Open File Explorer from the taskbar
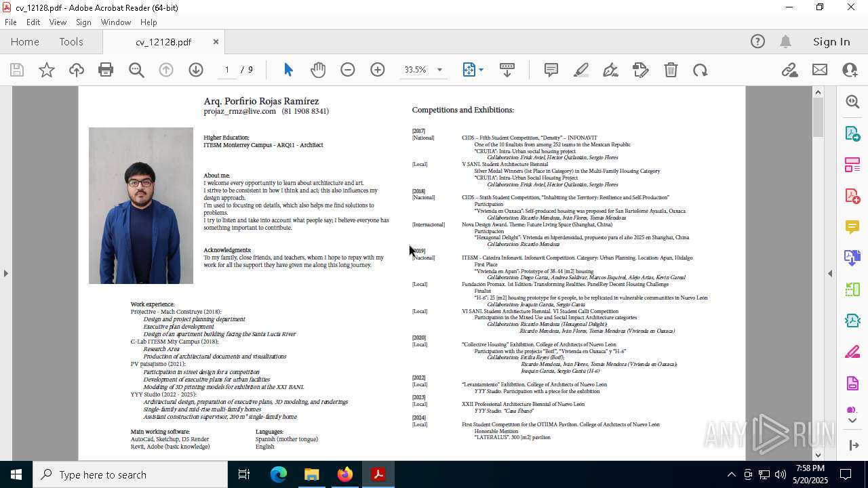868x488 pixels. (312, 474)
